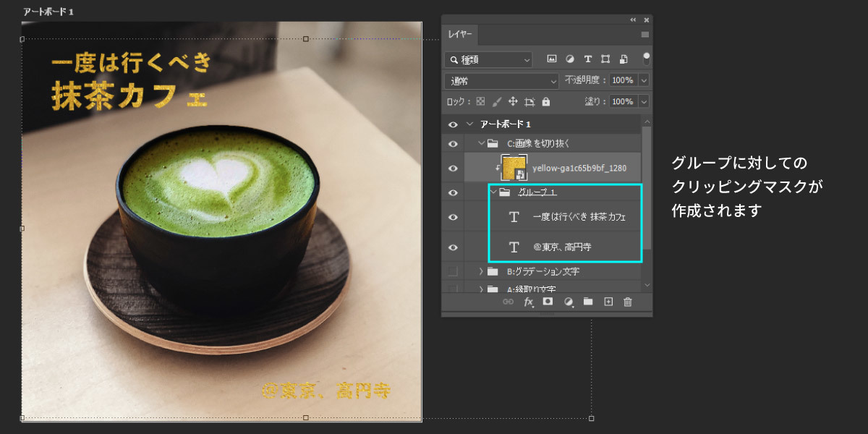Viewport: 868px width, 434px height.
Task: Lock all with padlock icon
Action: tap(546, 102)
